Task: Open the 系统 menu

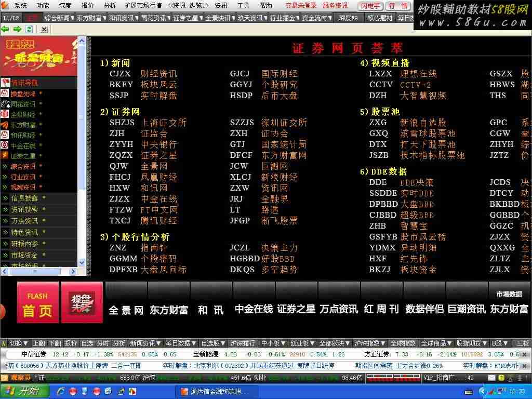Action: coord(21,5)
